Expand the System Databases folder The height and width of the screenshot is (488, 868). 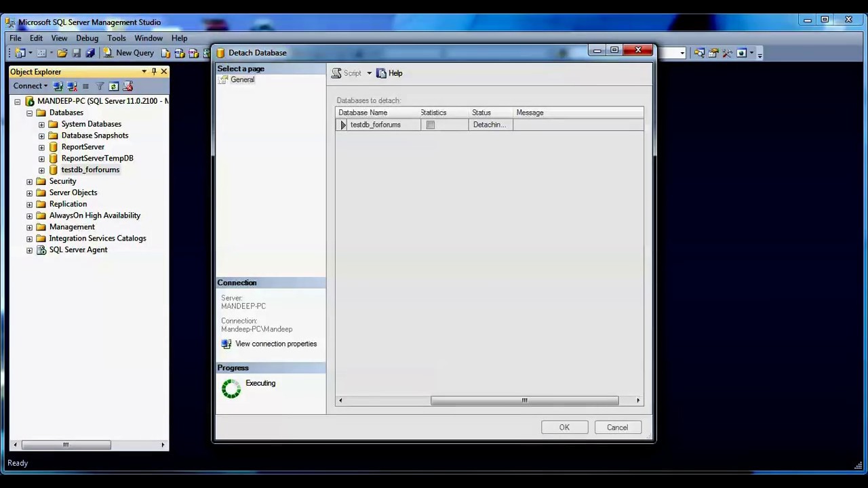(x=41, y=125)
